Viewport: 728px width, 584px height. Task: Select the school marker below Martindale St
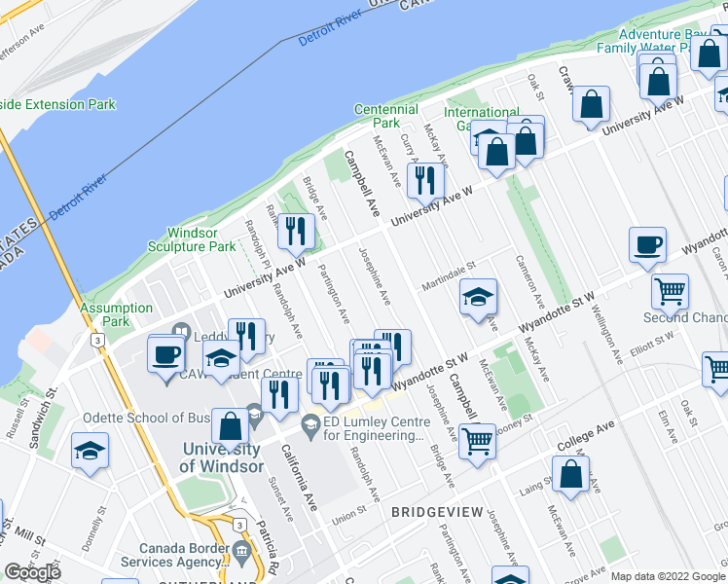coord(478,298)
